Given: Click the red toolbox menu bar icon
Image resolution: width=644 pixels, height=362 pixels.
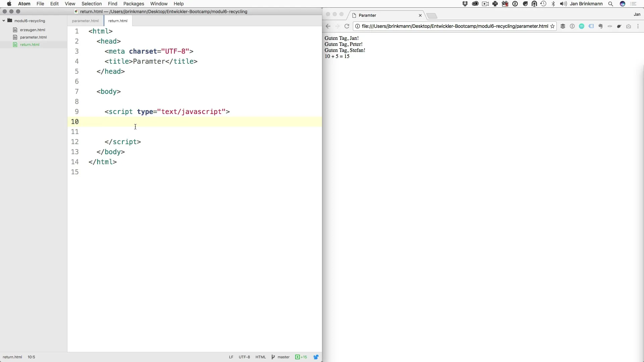Looking at the screenshot, I should coord(505,4).
